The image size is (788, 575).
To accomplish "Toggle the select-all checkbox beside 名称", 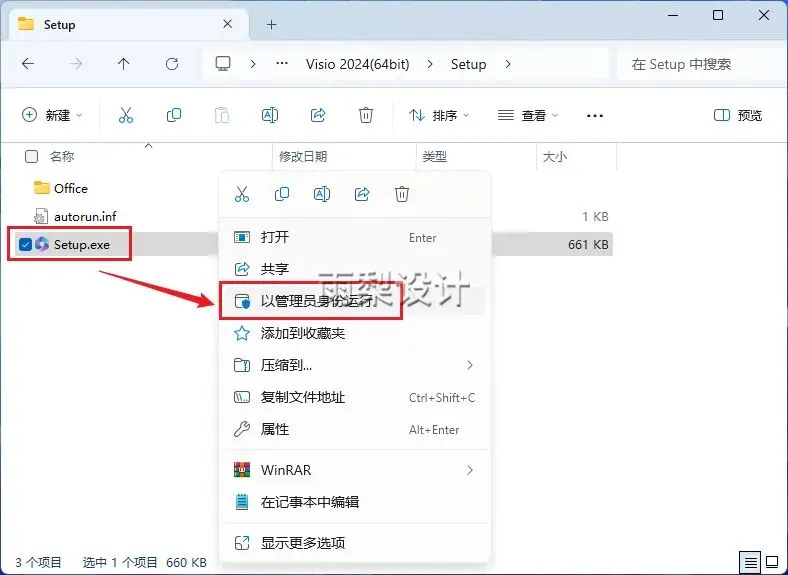I will [31, 157].
